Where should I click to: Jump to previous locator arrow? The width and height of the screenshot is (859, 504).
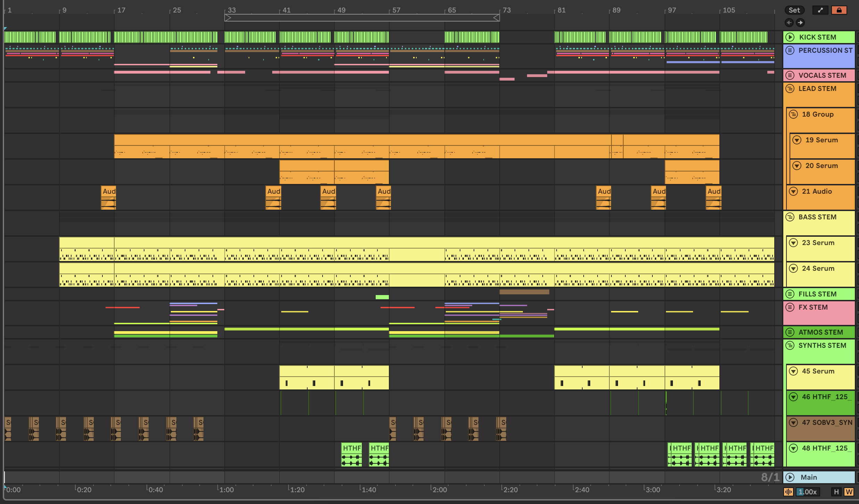(x=789, y=23)
